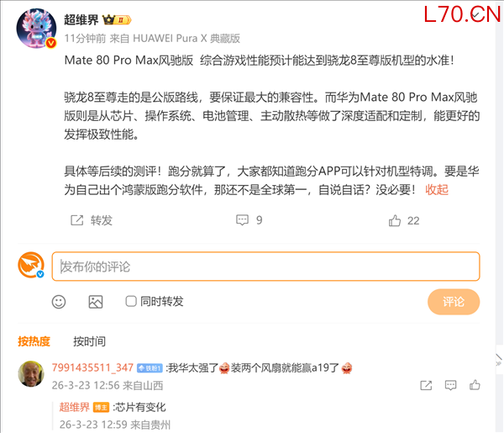The height and width of the screenshot is (433, 504).
Task: Click the commenter's avatar photo
Action: click(x=31, y=373)
